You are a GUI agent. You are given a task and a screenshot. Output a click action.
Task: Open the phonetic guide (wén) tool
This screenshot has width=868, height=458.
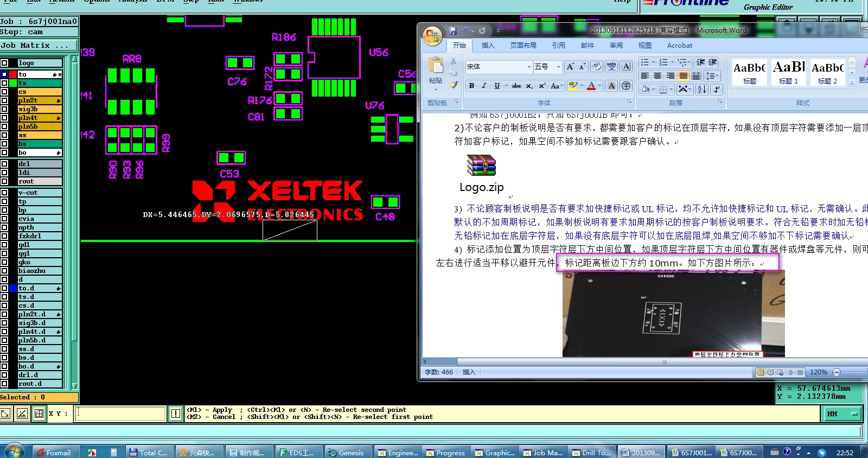[611, 66]
